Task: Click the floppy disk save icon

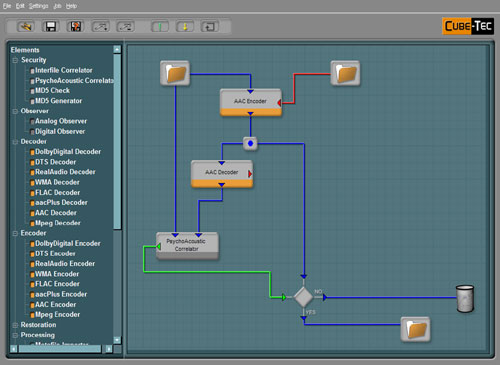Action: tap(51, 26)
